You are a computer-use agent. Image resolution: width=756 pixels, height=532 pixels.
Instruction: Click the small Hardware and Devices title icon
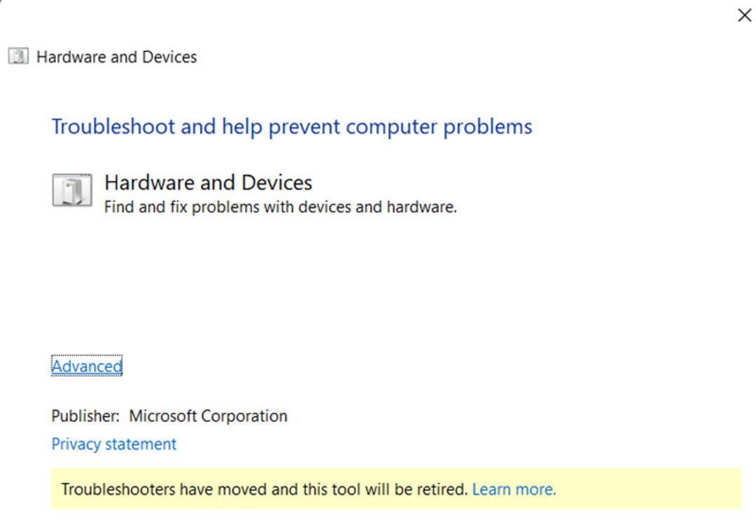18,57
